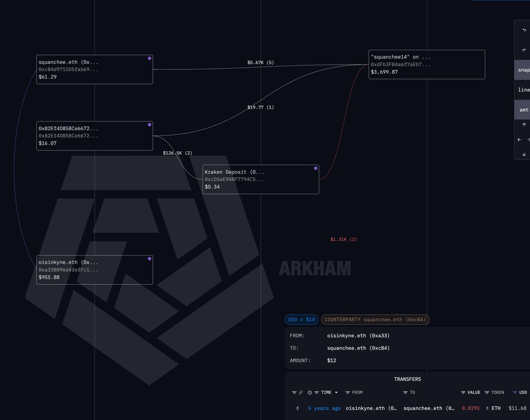Click the TRANSFERS heading
The width and height of the screenshot is (530, 420).
pos(407,379)
